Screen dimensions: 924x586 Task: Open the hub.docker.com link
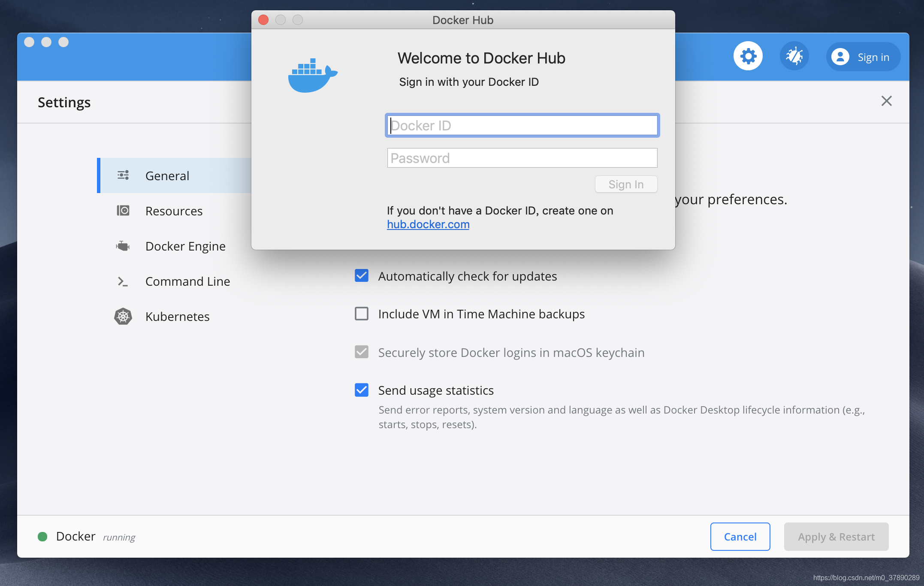(428, 224)
